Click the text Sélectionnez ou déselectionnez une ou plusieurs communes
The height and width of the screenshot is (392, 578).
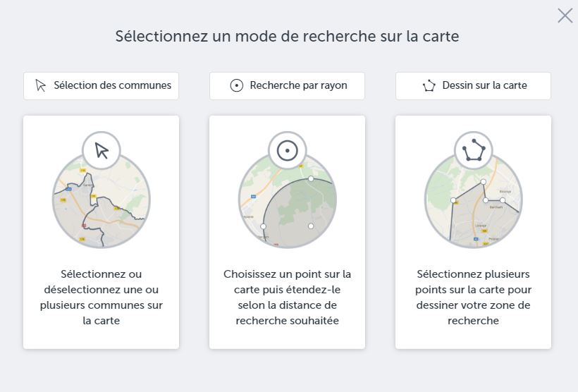[x=101, y=298]
